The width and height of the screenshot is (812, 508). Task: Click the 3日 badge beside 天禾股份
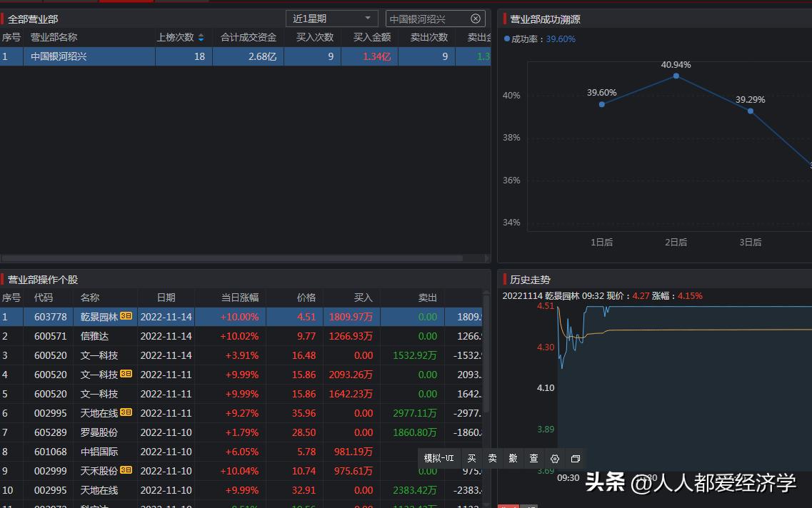pyautogui.click(x=126, y=471)
